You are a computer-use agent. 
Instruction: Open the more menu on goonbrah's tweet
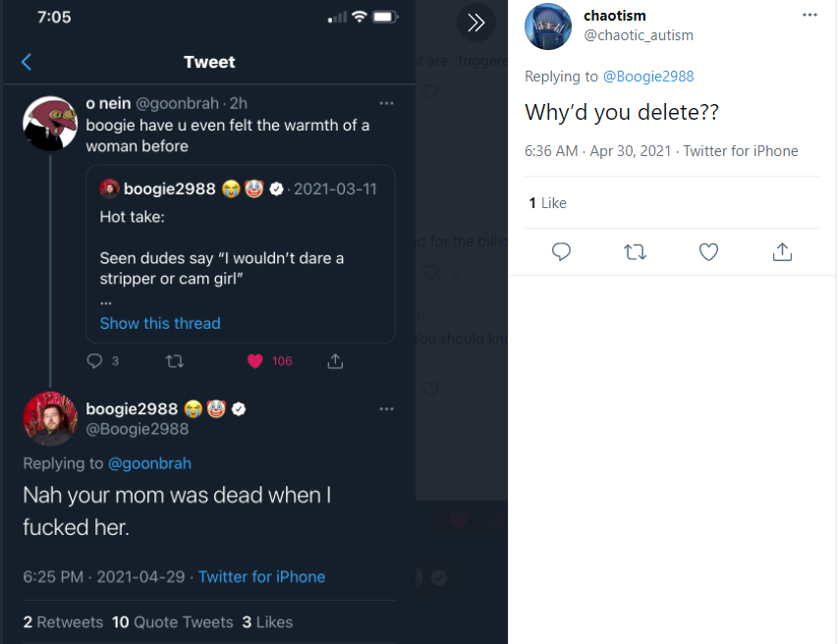[386, 103]
